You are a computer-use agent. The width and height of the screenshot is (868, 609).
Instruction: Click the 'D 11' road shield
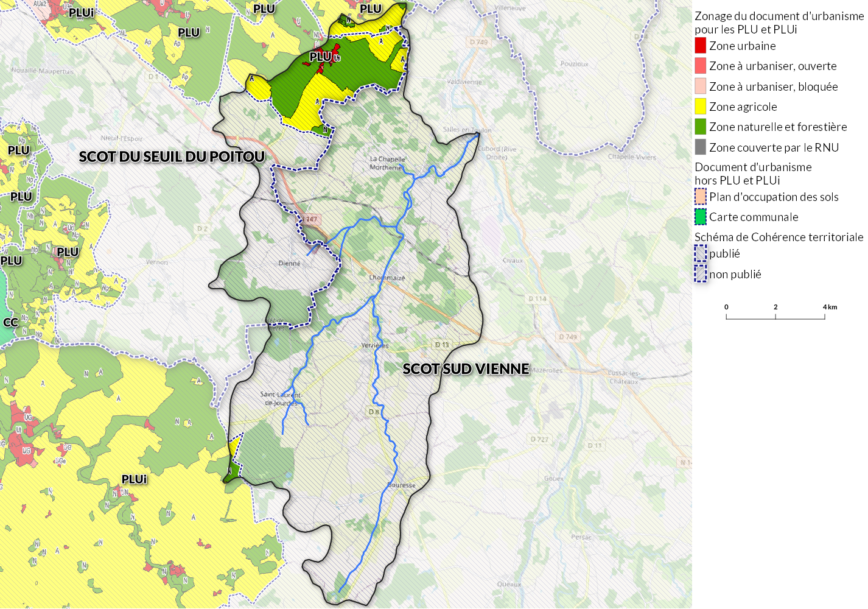[595, 445]
